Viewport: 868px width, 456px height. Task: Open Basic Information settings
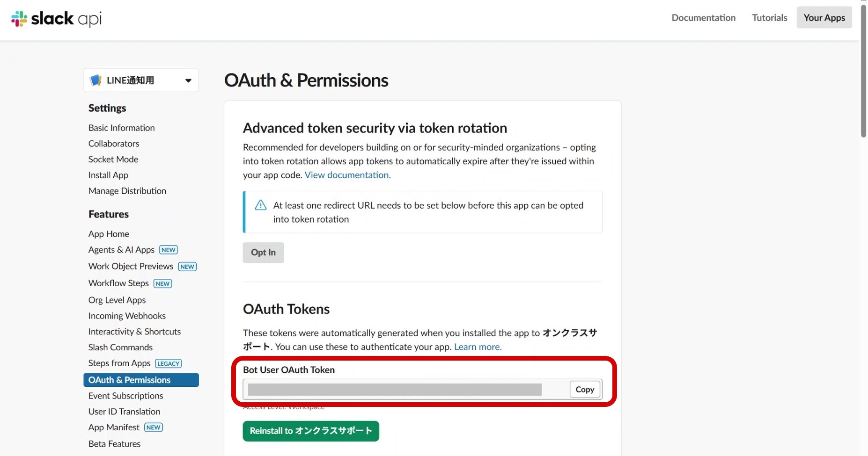tap(121, 128)
